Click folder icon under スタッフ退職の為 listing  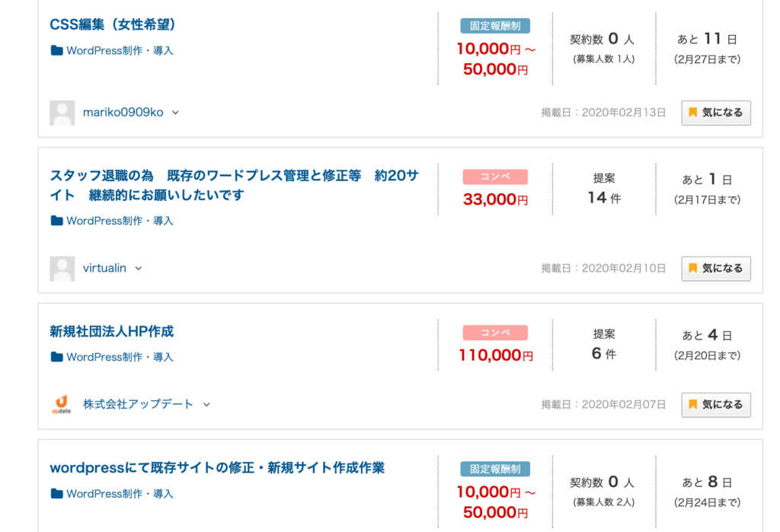click(x=56, y=221)
